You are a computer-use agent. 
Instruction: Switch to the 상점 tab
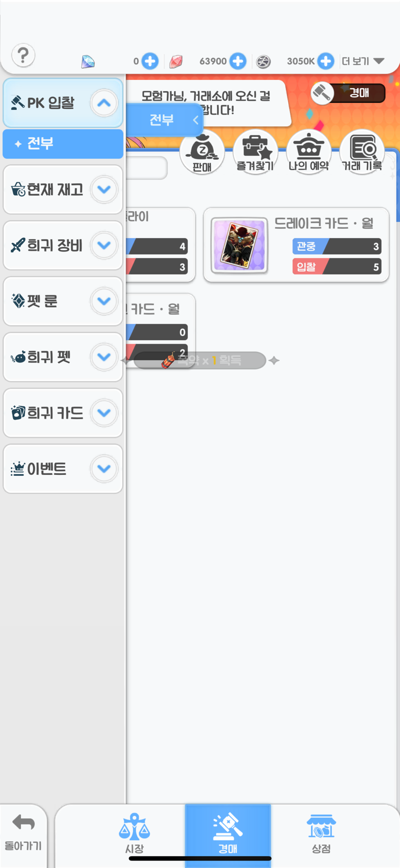click(x=321, y=833)
